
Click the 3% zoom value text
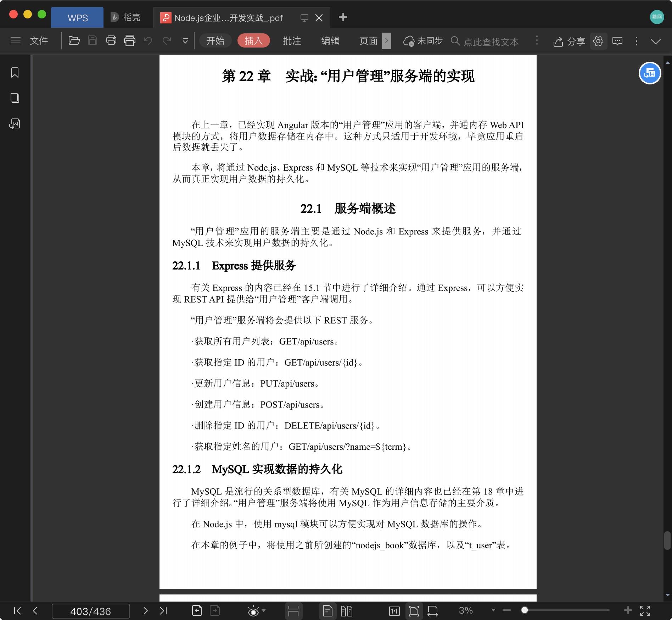466,610
